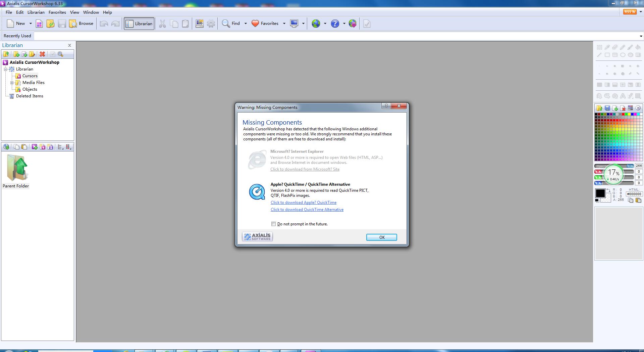Expand the Media Files tree node

click(12, 83)
